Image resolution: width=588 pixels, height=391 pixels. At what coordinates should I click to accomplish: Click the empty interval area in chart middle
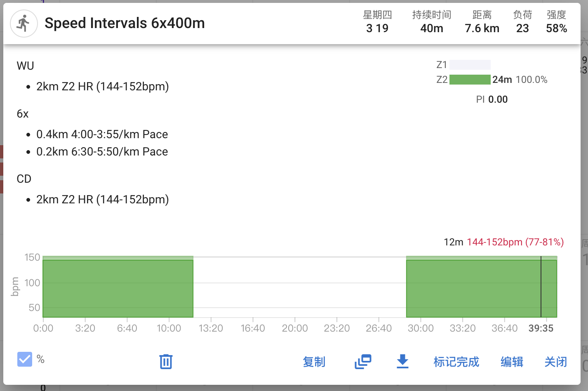299,288
